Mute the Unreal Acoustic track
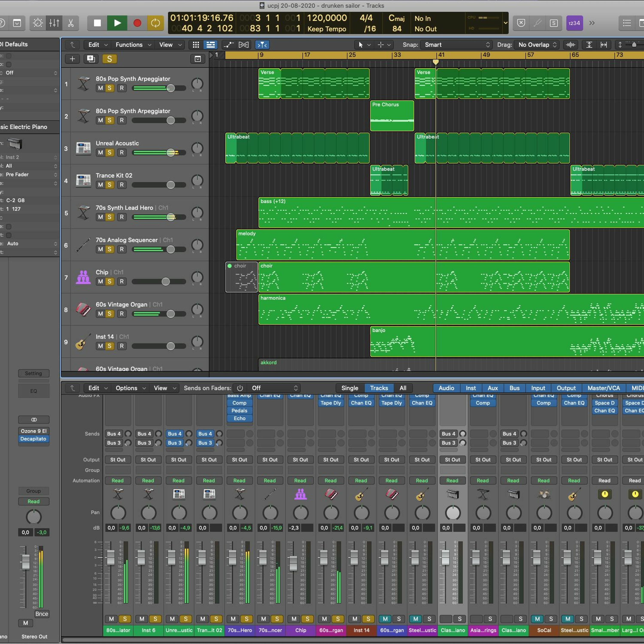The width and height of the screenshot is (644, 644). pyautogui.click(x=100, y=153)
